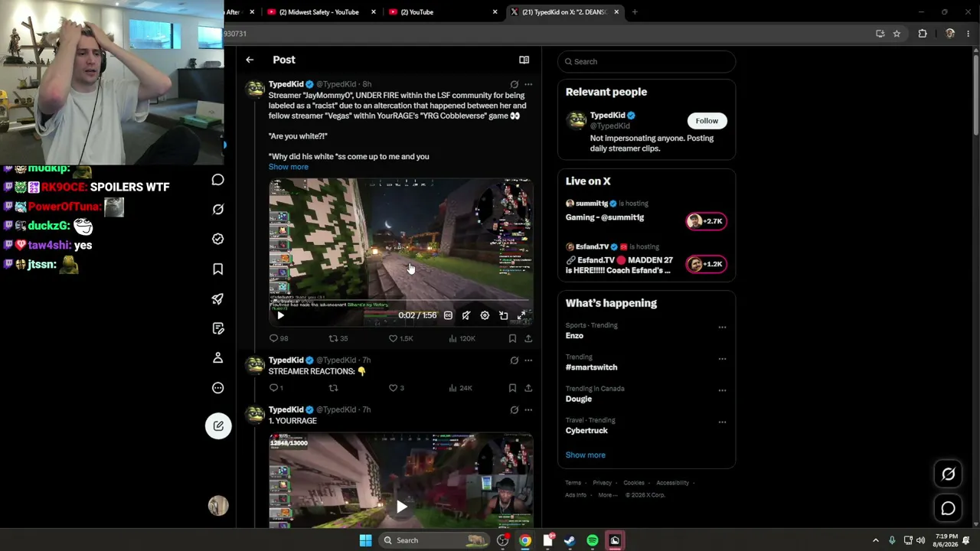Play the JayMommy0 post video

click(x=280, y=315)
